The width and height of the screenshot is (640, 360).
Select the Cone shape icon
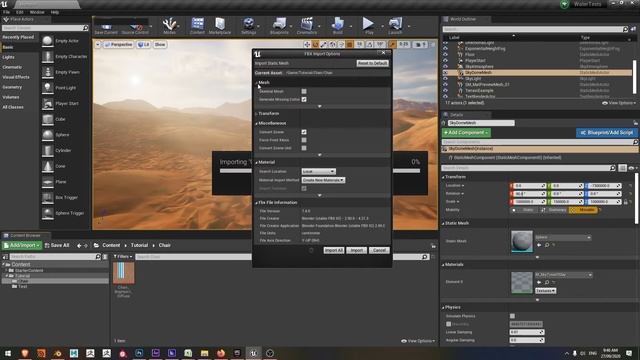(48, 166)
